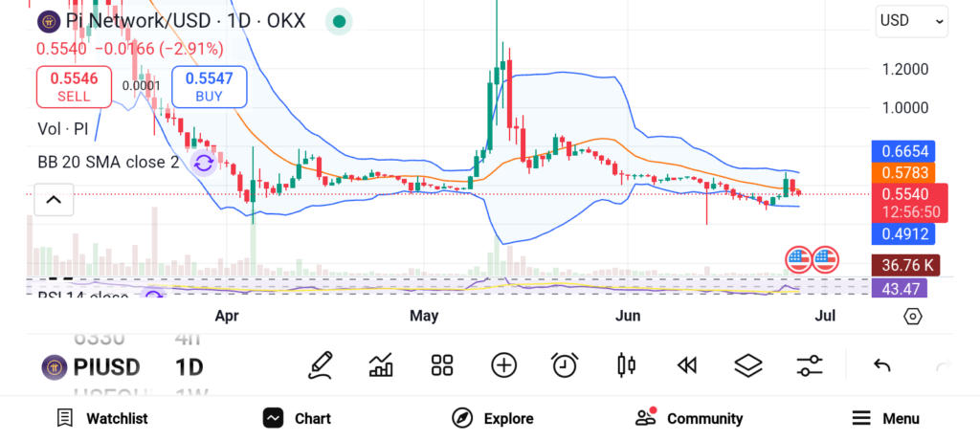This screenshot has width=980, height=441.
Task: Change the 1D timeframe interval
Action: point(189,366)
